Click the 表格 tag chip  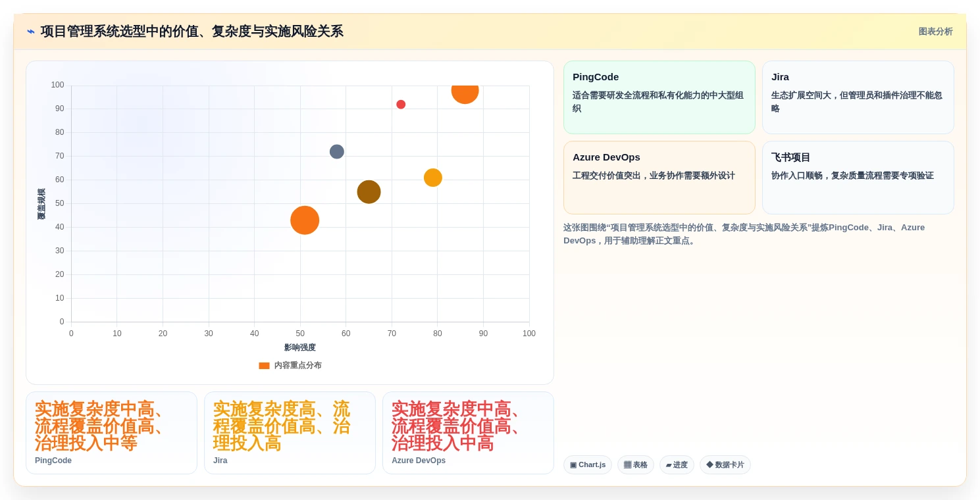(636, 465)
